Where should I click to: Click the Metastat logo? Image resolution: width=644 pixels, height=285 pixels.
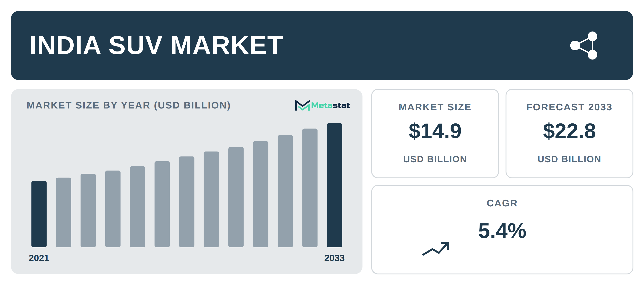click(x=322, y=105)
